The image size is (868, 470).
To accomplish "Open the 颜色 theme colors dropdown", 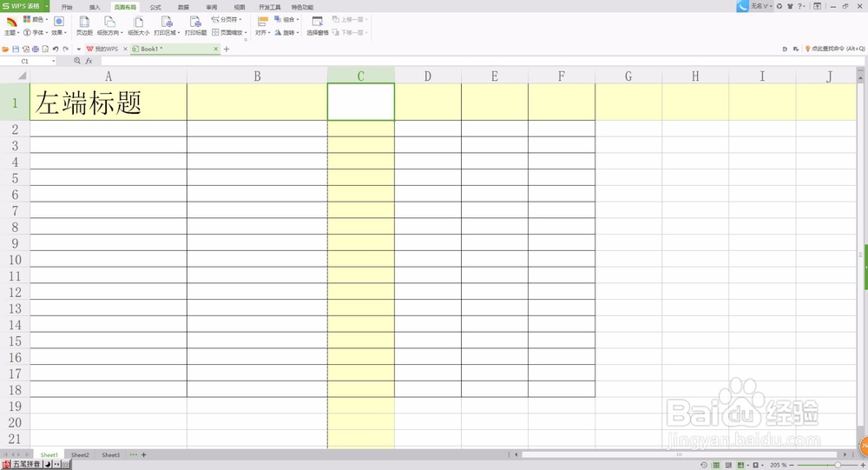I will pyautogui.click(x=36, y=19).
